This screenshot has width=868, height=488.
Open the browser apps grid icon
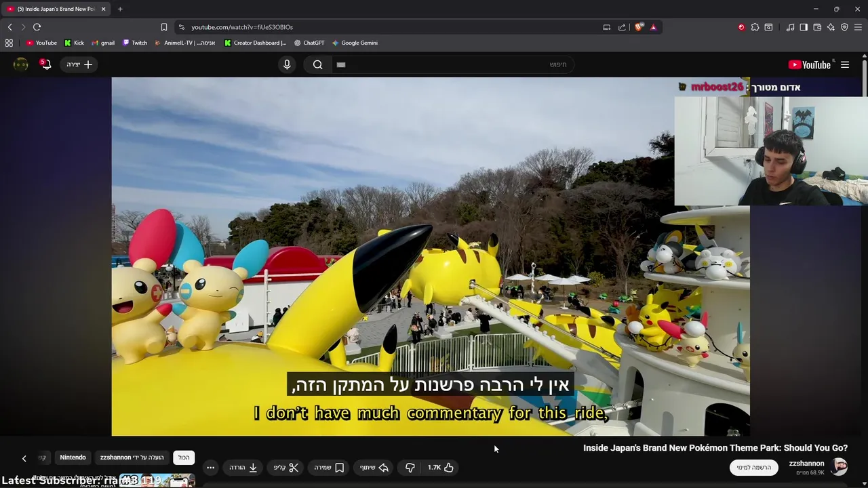point(9,43)
